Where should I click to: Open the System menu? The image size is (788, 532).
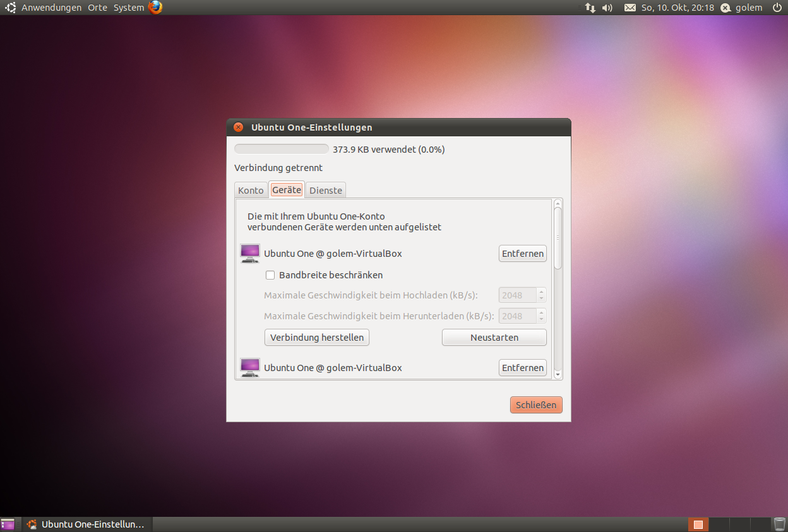pyautogui.click(x=129, y=8)
